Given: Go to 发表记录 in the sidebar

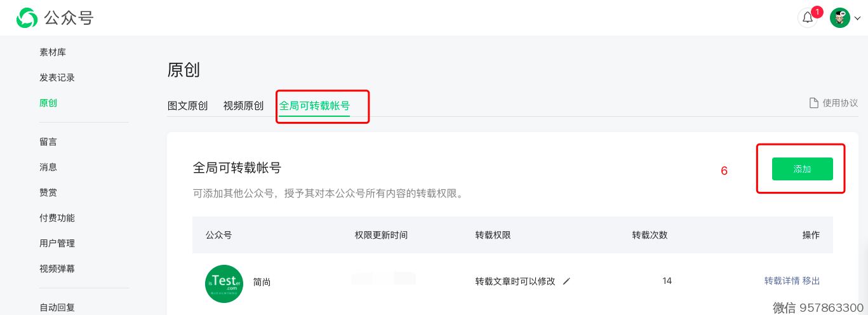Looking at the screenshot, I should click(57, 77).
